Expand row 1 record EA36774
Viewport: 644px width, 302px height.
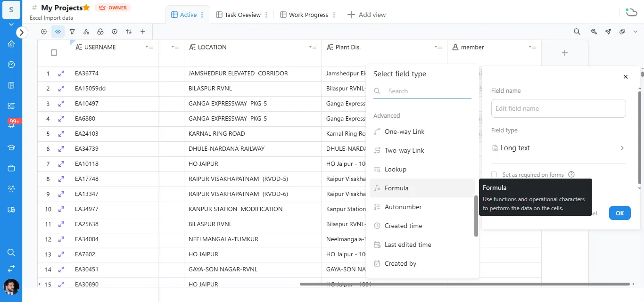pyautogui.click(x=61, y=73)
